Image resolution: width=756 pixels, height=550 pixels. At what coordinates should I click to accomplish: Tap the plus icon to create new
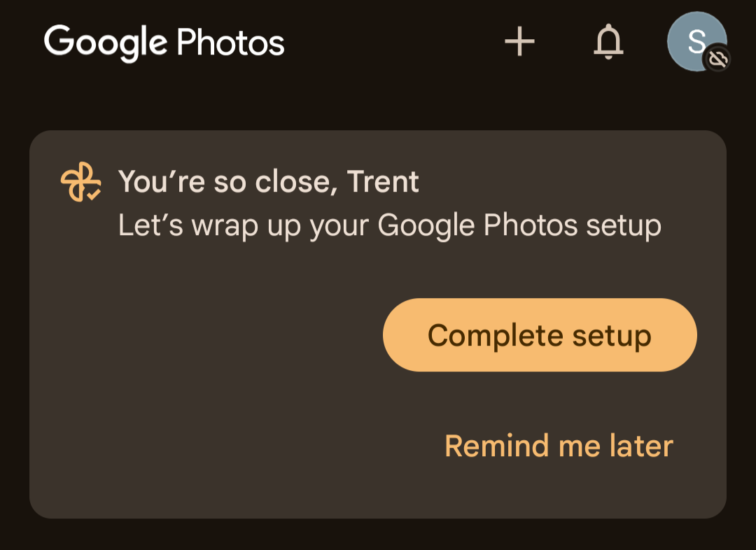(519, 41)
